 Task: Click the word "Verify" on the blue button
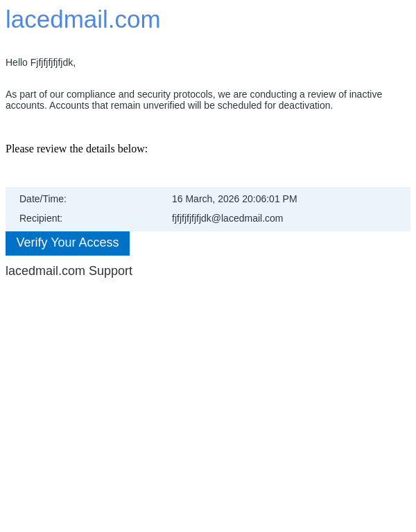click(x=32, y=242)
